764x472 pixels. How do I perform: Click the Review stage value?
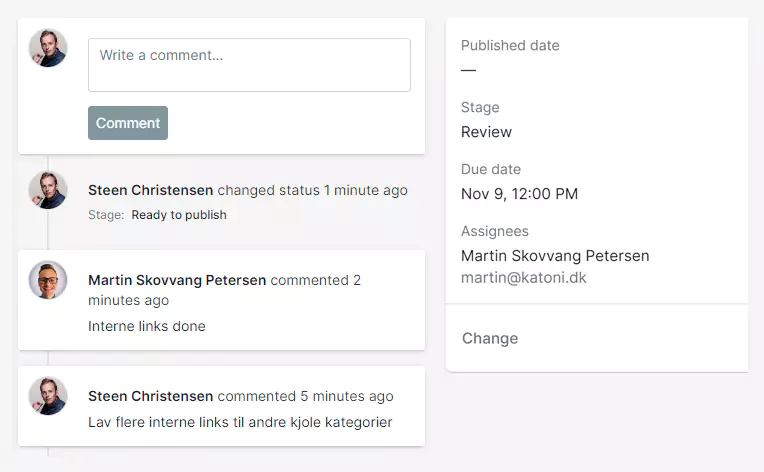pyautogui.click(x=486, y=132)
